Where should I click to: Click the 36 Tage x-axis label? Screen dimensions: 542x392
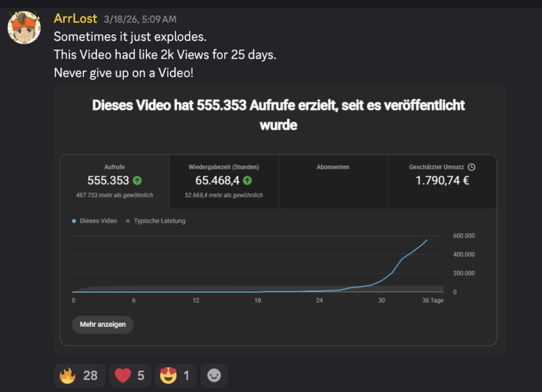[434, 301]
